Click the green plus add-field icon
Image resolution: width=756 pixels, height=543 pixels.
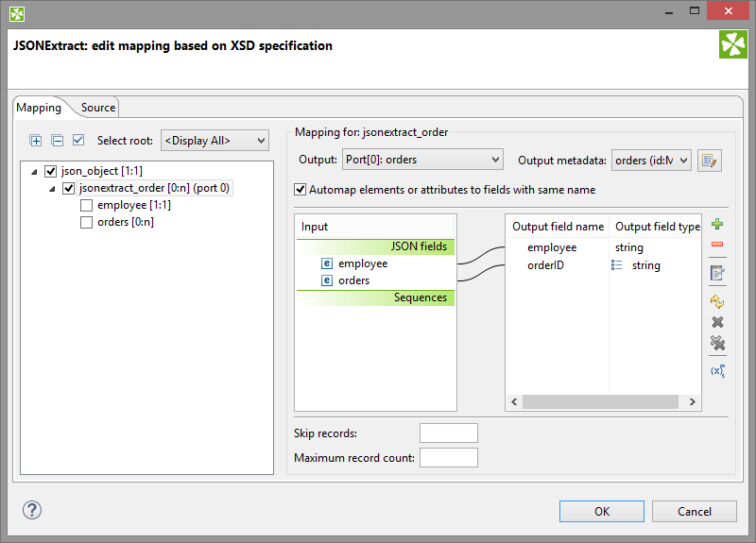click(x=717, y=225)
